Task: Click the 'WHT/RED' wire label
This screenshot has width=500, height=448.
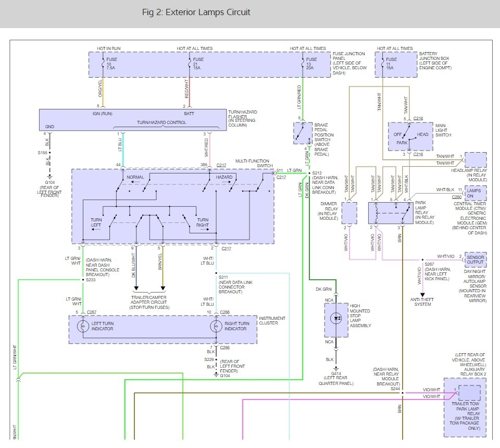Action: coord(206,147)
